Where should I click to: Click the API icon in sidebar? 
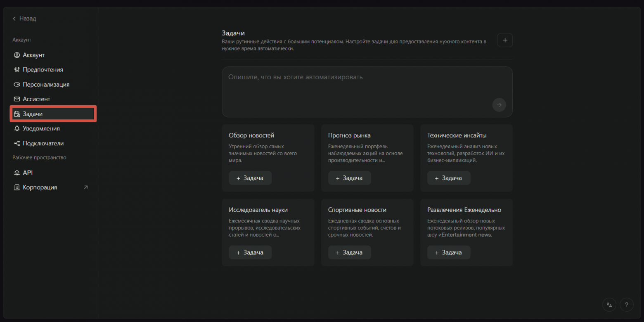click(17, 173)
